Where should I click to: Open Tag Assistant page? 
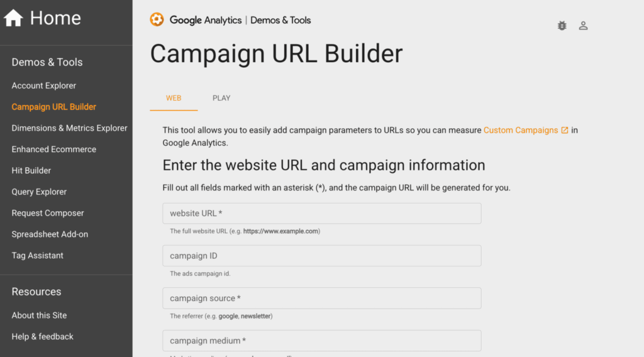pos(38,256)
